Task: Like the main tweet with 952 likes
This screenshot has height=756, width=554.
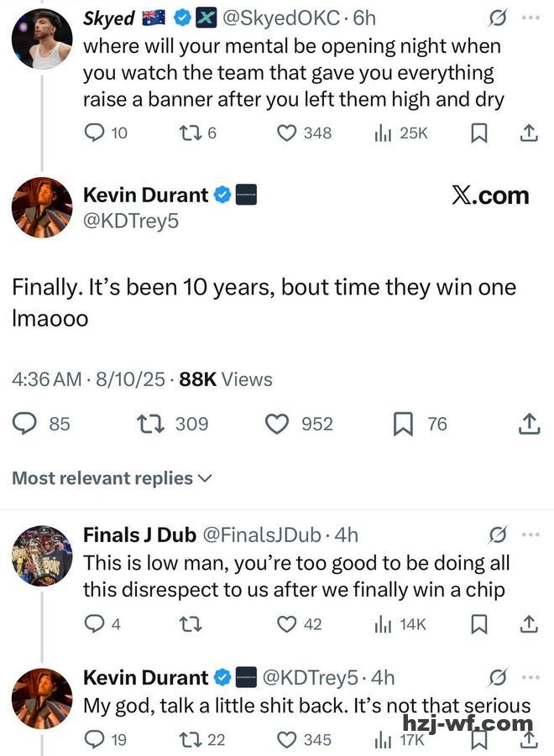Action: (x=277, y=424)
